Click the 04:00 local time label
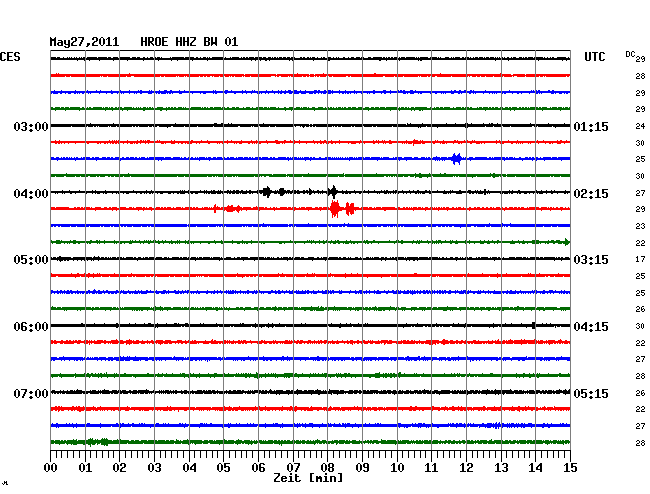The width and height of the screenshot is (650, 494). 31,194
